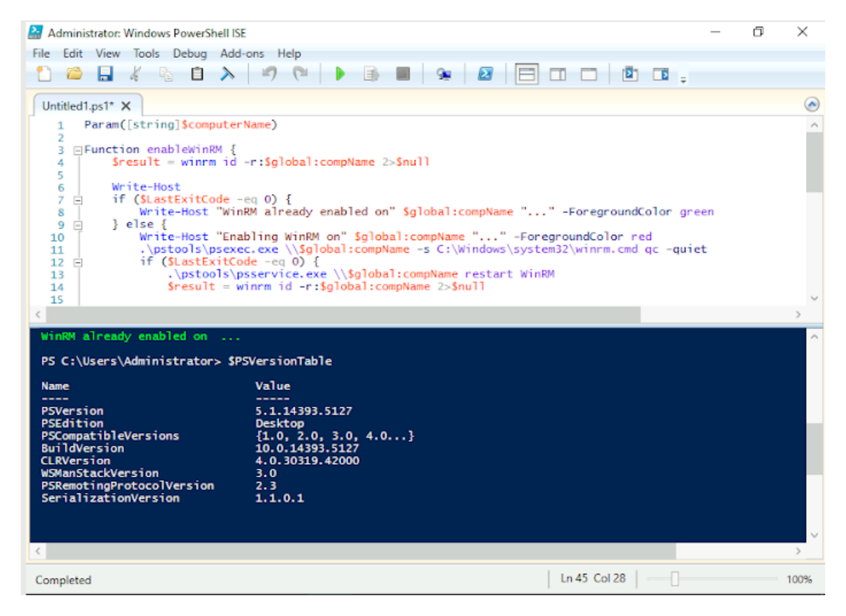Screen dimensions: 846x616
Task: Open the Debug menu
Action: [190, 53]
